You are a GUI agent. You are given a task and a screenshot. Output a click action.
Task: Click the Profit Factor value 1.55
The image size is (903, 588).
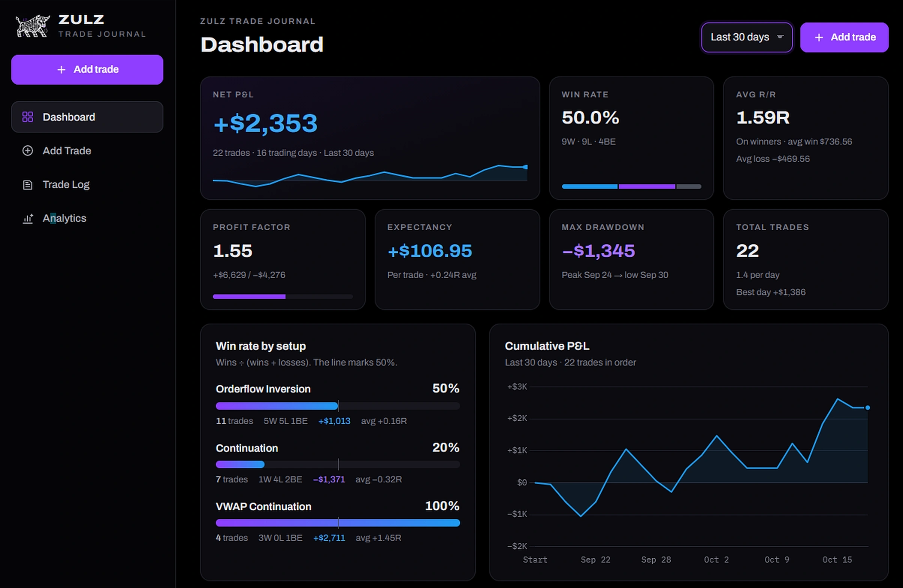click(233, 251)
